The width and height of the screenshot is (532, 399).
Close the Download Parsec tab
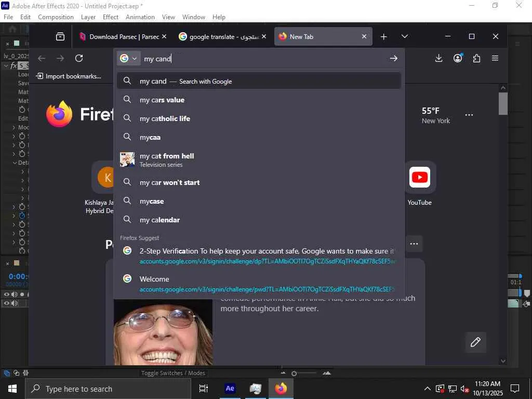[164, 36]
